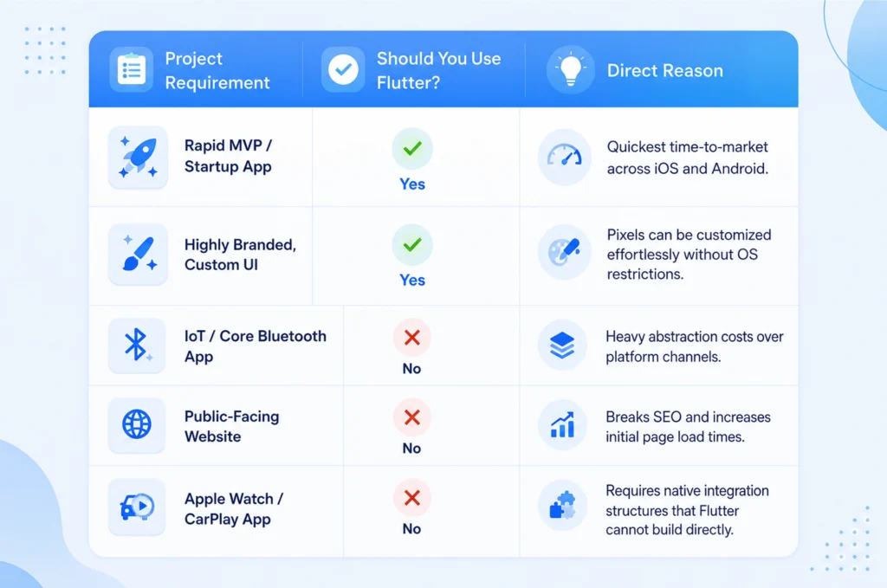Click the rocket icon for Rapid MVP

click(138, 158)
